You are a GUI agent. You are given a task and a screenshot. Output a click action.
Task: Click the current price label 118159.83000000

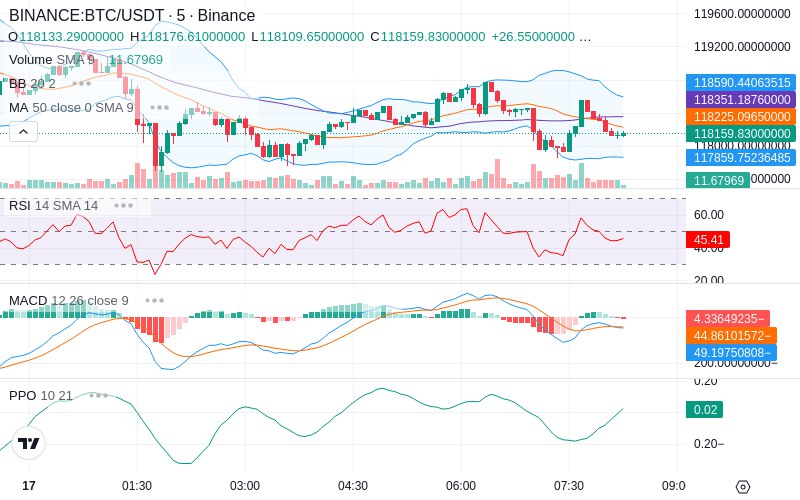coord(741,134)
